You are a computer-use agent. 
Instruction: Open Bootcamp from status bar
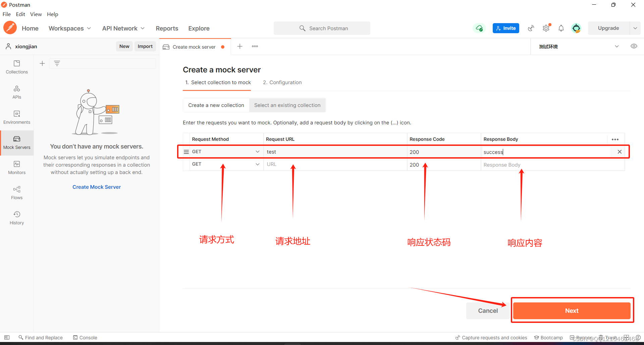548,338
